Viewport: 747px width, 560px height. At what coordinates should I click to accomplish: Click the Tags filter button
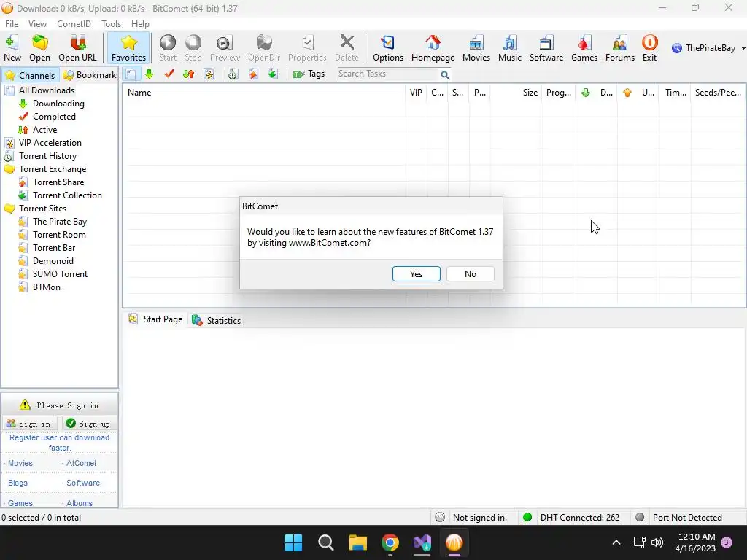tap(309, 74)
